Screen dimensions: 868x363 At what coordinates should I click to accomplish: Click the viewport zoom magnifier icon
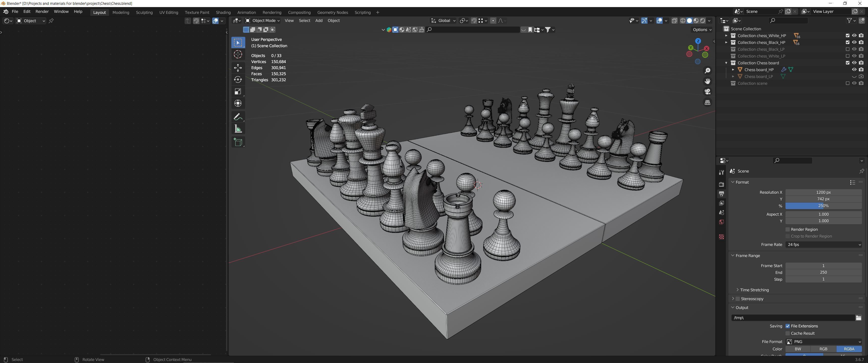pyautogui.click(x=707, y=71)
